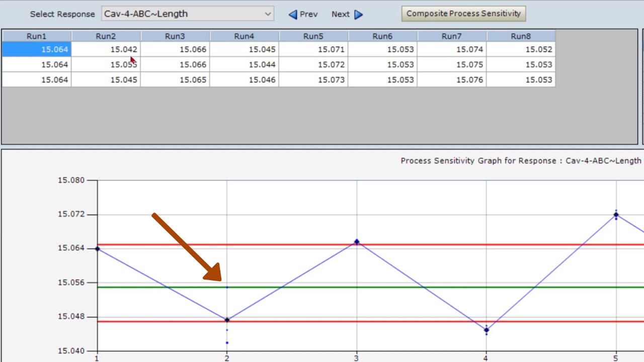Click the Run 1 data point on graph
The image size is (644, 362).
[98, 249]
